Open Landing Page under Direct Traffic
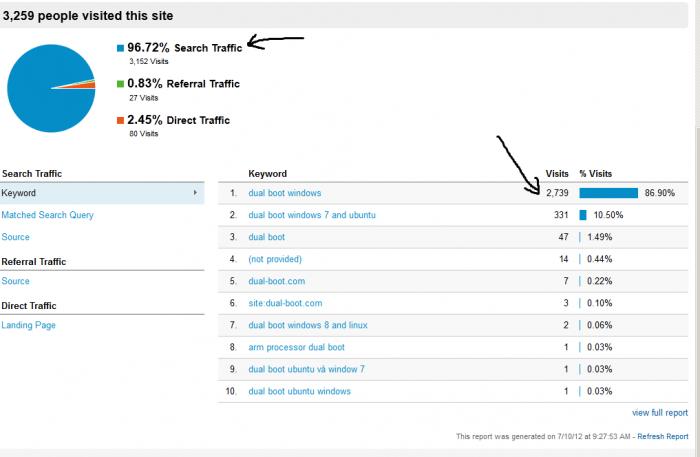This screenshot has width=700, height=457. pyautogui.click(x=29, y=325)
